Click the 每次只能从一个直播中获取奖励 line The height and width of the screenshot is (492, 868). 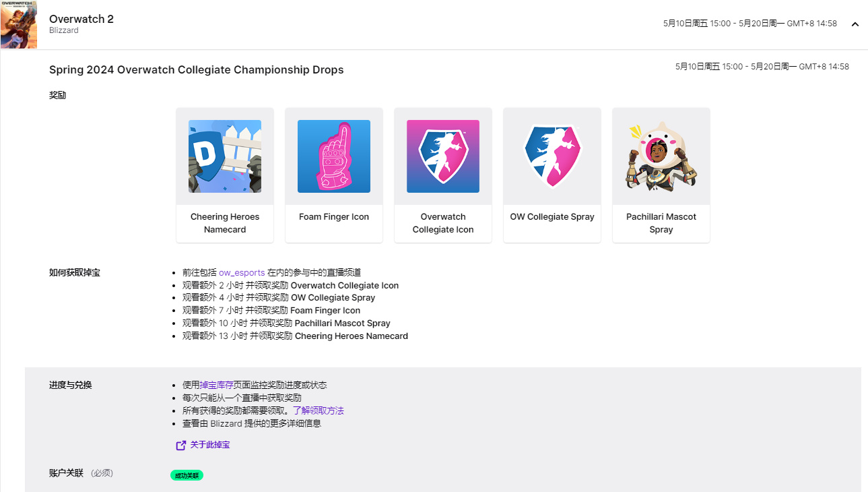242,398
